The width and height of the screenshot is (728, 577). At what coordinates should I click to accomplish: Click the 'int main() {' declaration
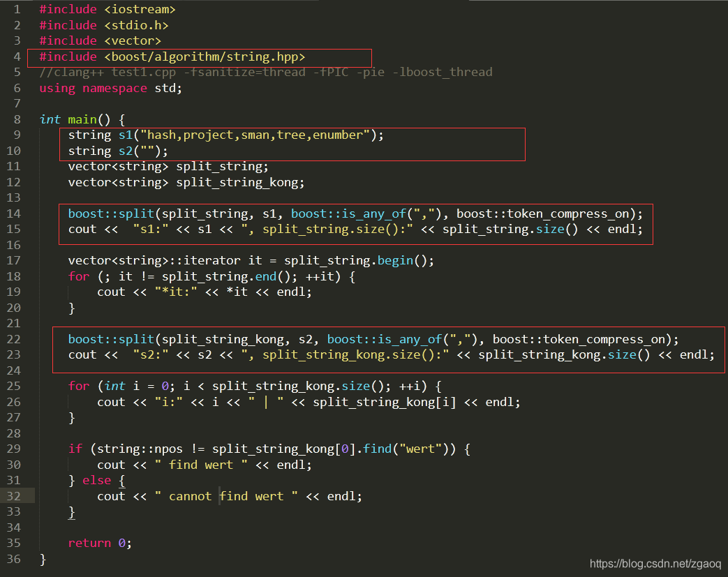[x=82, y=119]
